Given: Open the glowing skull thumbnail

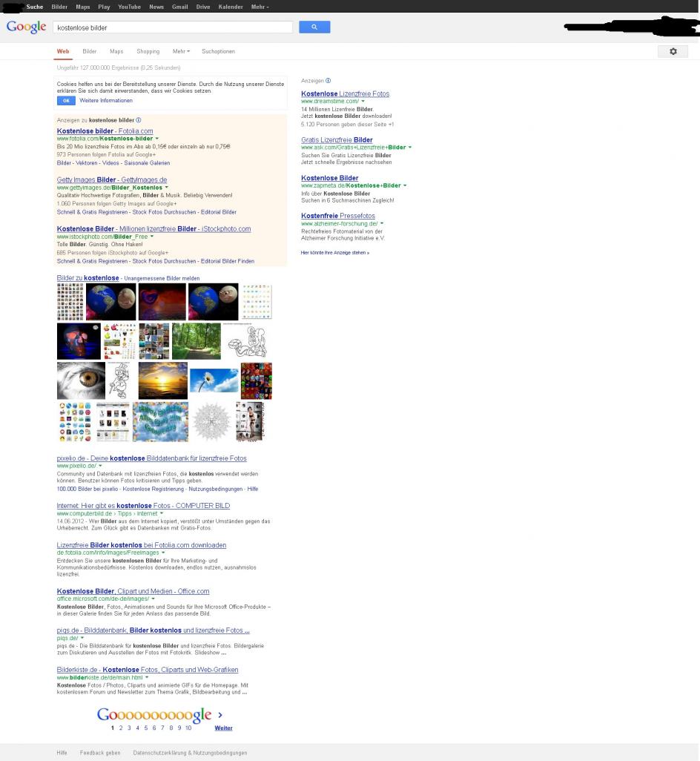Looking at the screenshot, I should click(x=79, y=341).
